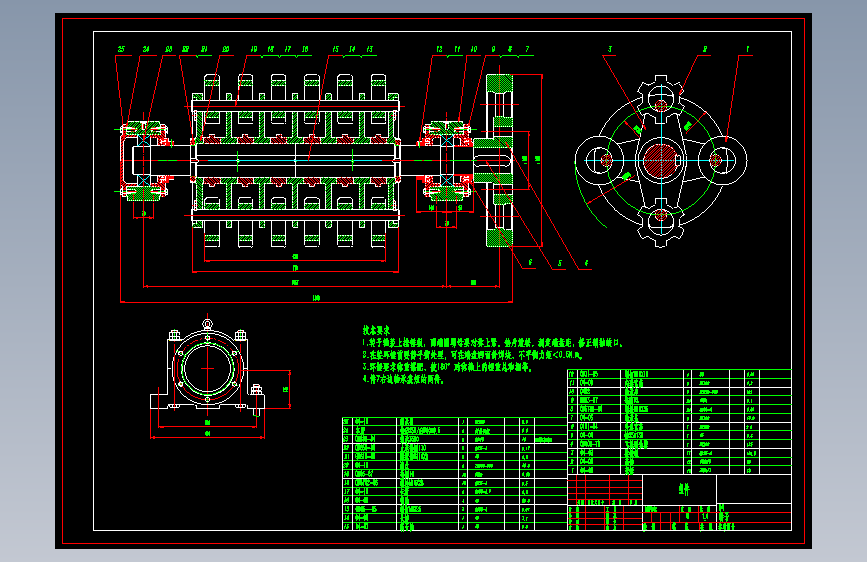This screenshot has width=867, height=562.
Task: Select part balloon number 12
Action: pos(440,49)
